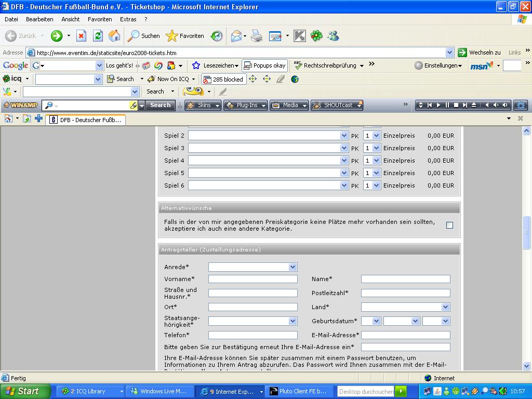Open the History clock icon
Screen dimensions: 532x399
[x=217, y=36]
